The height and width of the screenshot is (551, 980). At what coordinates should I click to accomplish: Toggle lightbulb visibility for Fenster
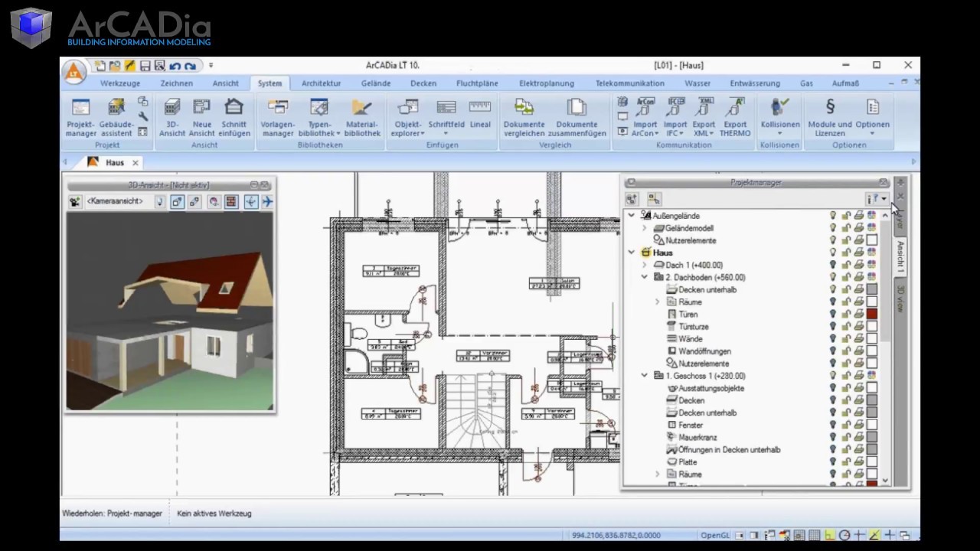coord(833,425)
